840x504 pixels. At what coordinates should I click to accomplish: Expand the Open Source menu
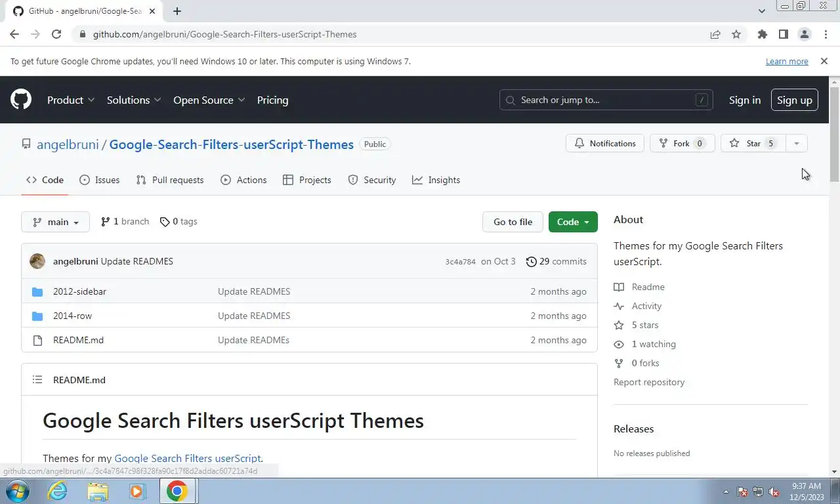[x=209, y=100]
